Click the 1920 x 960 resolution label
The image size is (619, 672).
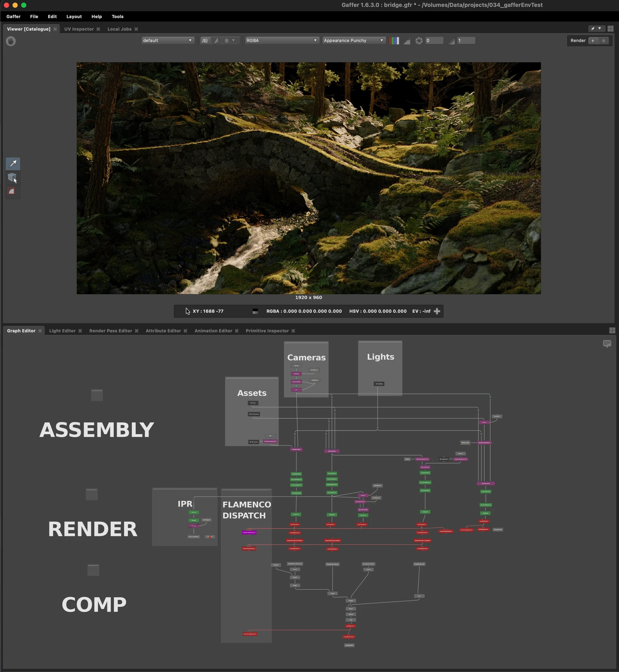pos(309,298)
